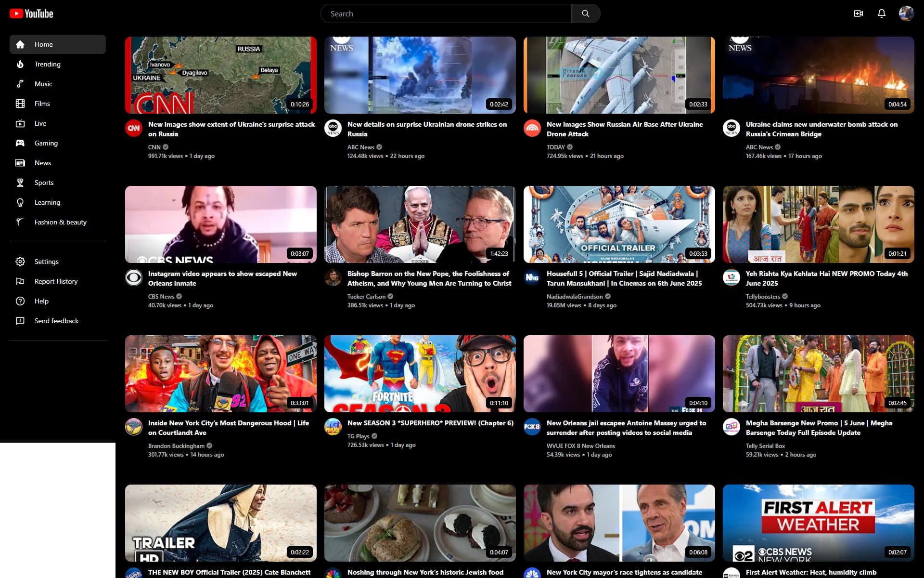Open Brandon Buckingham channel avatar
This screenshot has height=578, width=924.
(134, 427)
